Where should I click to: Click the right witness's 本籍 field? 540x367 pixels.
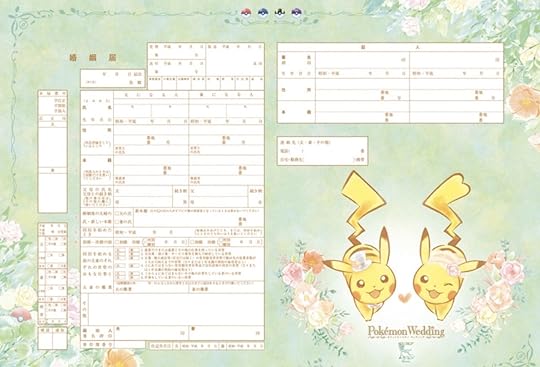click(x=456, y=112)
